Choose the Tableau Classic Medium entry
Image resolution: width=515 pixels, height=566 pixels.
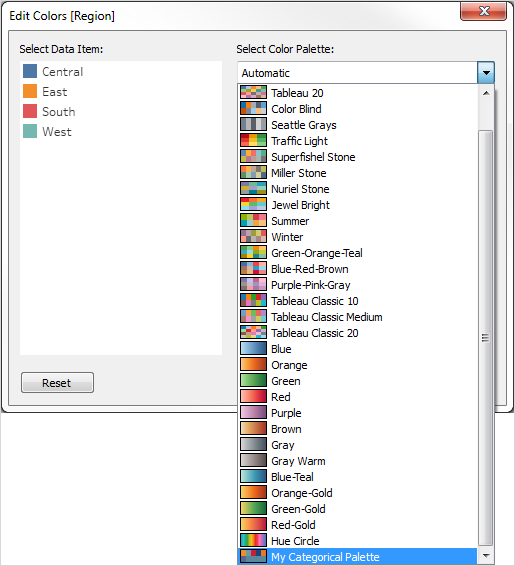coord(358,317)
